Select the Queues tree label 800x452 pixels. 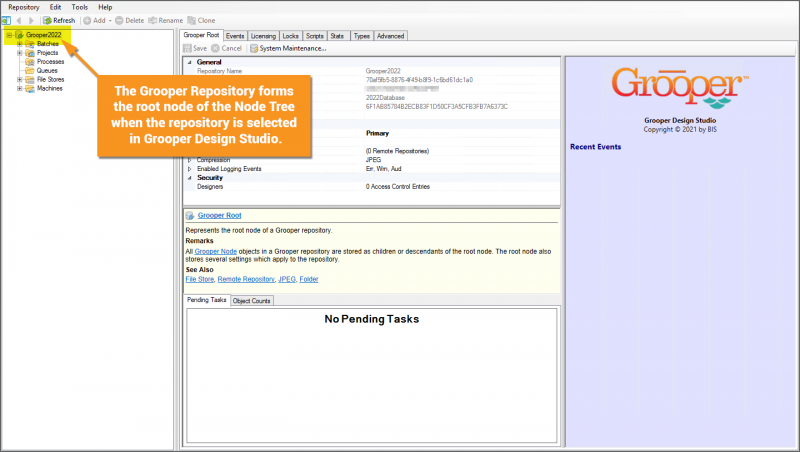pos(47,70)
